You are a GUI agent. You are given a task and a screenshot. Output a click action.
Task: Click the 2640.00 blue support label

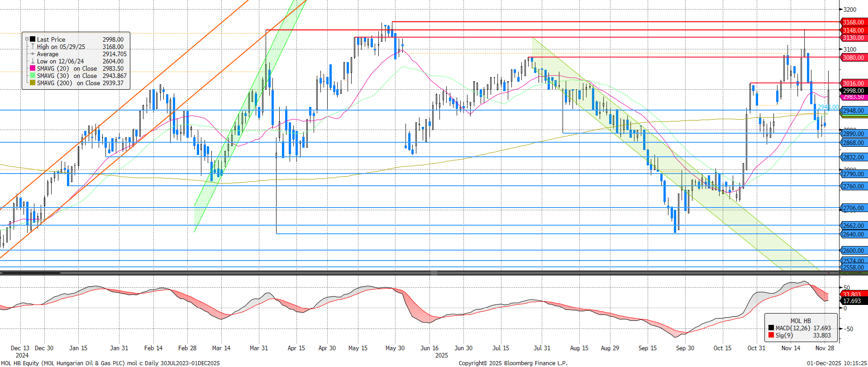pyautogui.click(x=853, y=234)
